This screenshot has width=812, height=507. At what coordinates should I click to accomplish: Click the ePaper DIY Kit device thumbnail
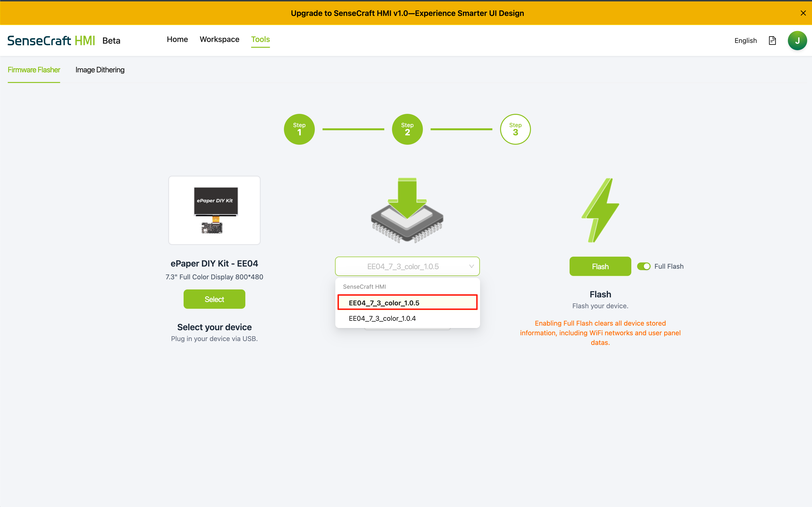(214, 210)
